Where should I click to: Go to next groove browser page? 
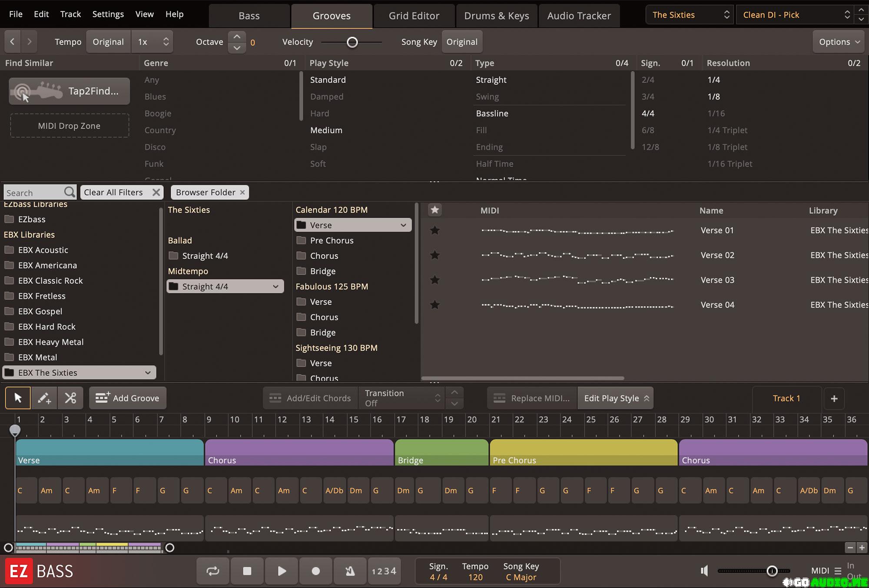pyautogui.click(x=29, y=42)
